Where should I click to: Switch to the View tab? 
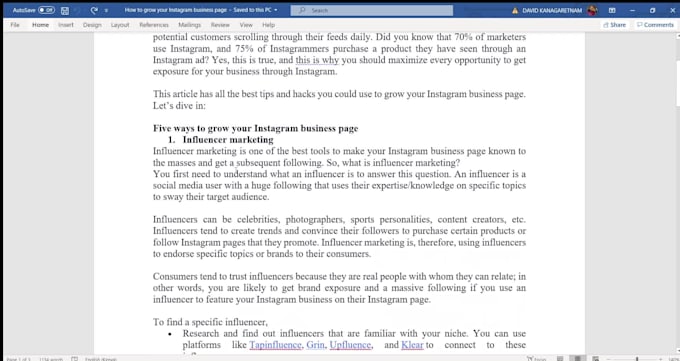coord(246,25)
